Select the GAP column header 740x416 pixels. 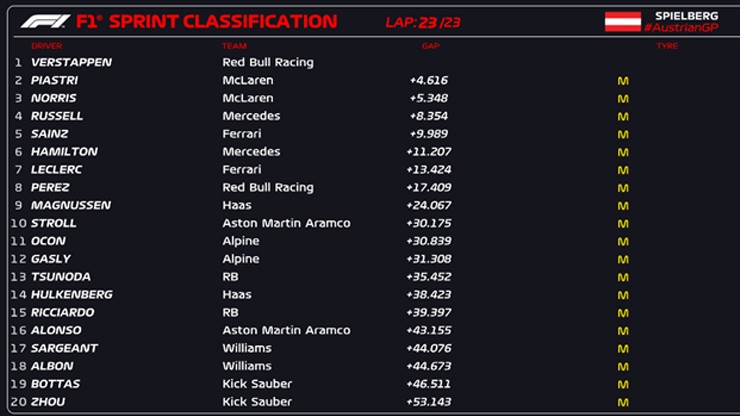pos(430,46)
